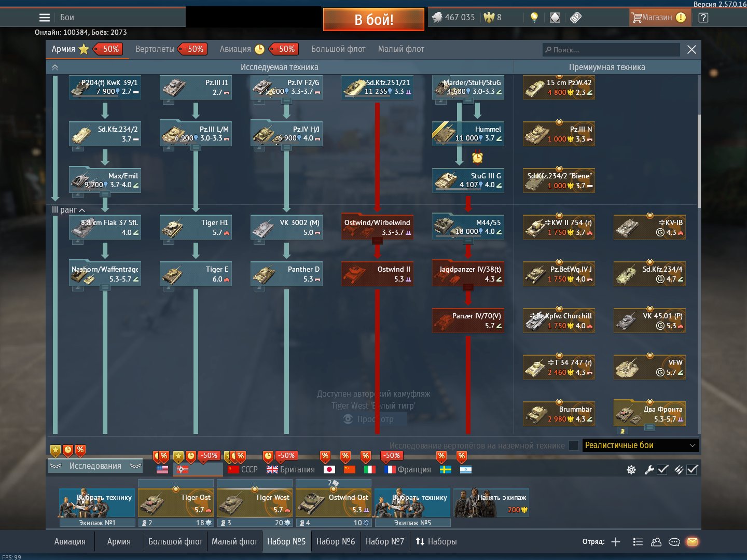
Task: Select the Hummel vehicle card
Action: click(468, 134)
